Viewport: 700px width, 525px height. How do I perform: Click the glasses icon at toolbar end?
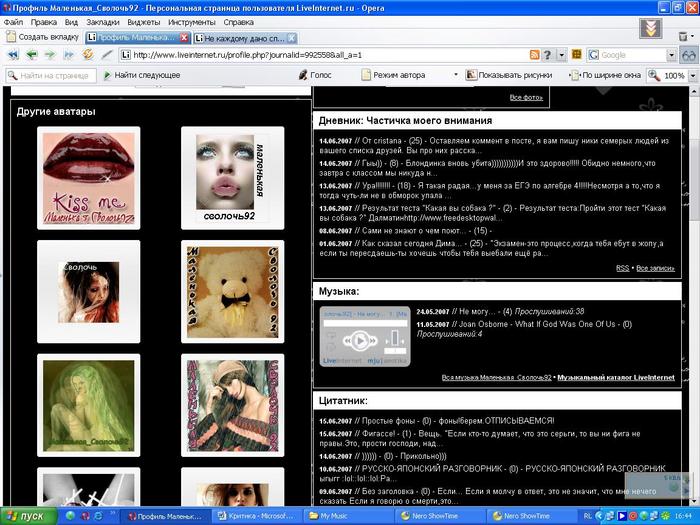tap(688, 55)
